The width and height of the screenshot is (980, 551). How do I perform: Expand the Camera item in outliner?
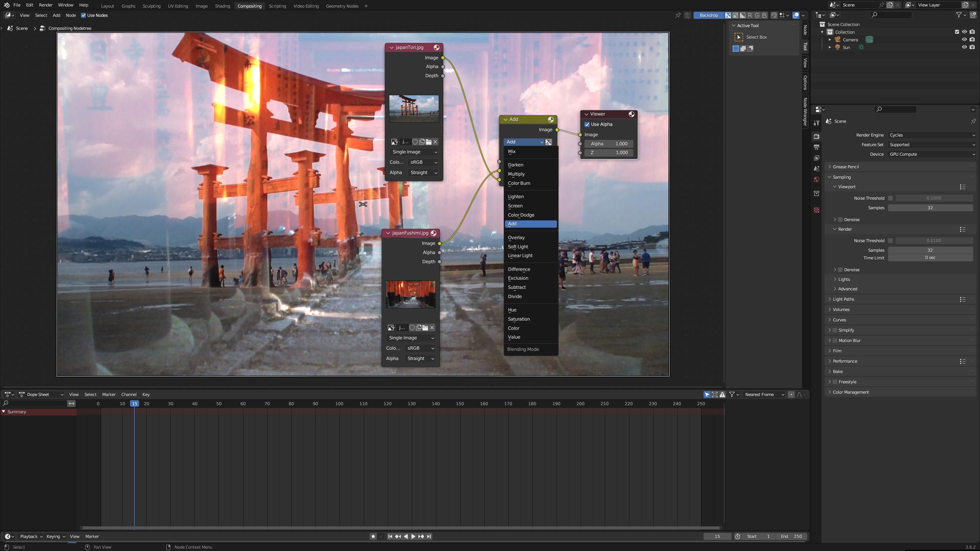(x=830, y=40)
